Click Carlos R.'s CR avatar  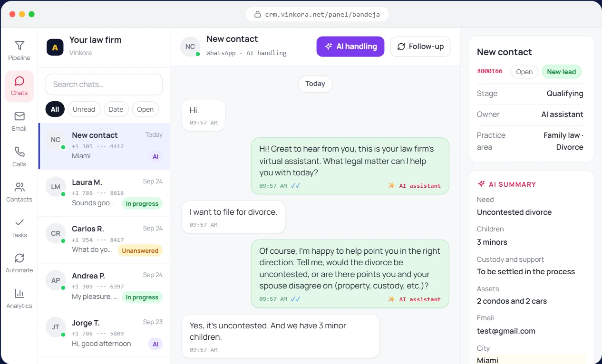tap(56, 233)
